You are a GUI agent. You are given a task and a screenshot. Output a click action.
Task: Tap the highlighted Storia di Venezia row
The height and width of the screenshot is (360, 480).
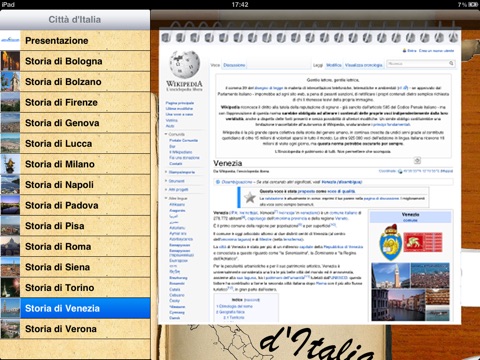[x=75, y=308]
